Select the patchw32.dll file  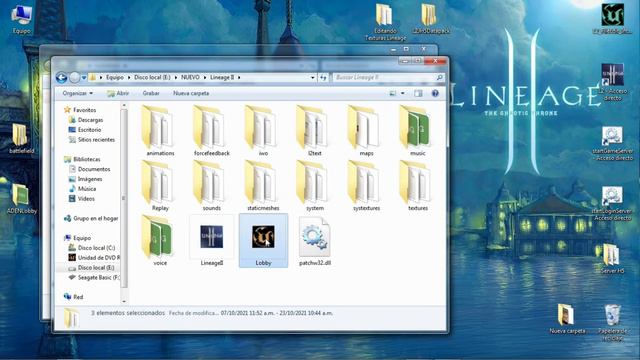pos(315,241)
